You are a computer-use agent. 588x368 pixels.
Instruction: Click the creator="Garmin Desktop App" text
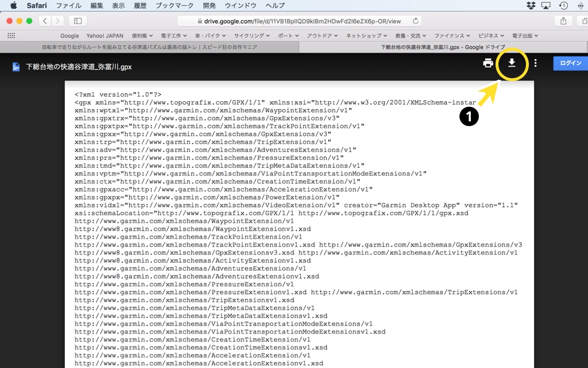tap(402, 205)
